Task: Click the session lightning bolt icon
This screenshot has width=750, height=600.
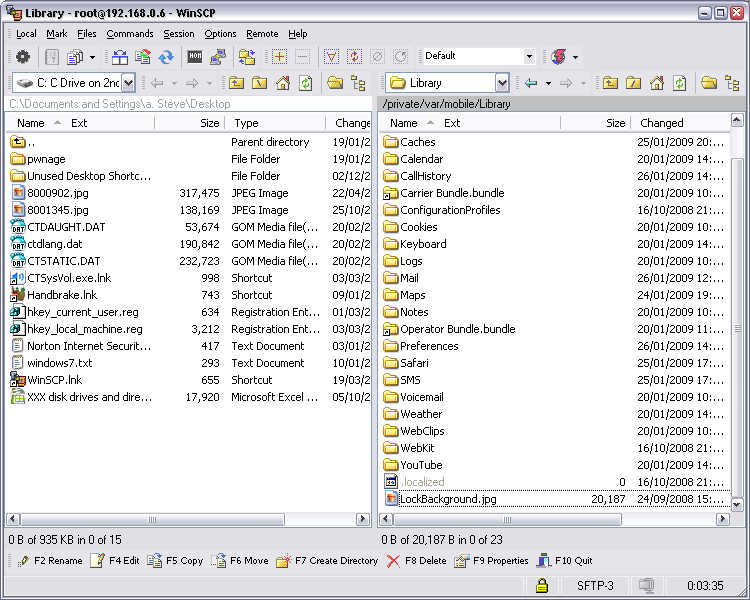Action: pyautogui.click(x=559, y=57)
